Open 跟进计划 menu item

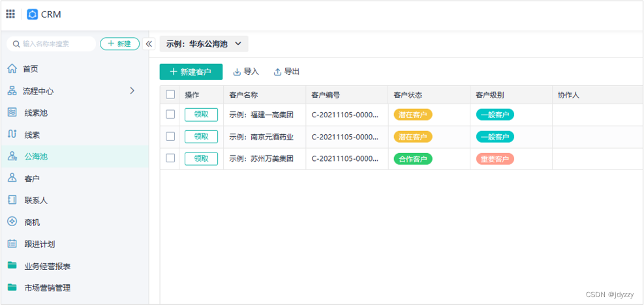[75, 244]
